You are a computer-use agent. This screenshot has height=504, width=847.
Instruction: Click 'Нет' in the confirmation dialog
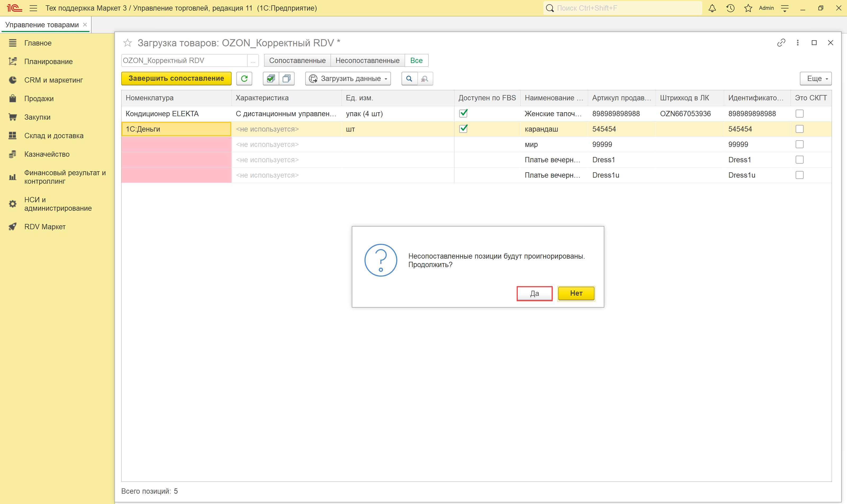(x=576, y=294)
